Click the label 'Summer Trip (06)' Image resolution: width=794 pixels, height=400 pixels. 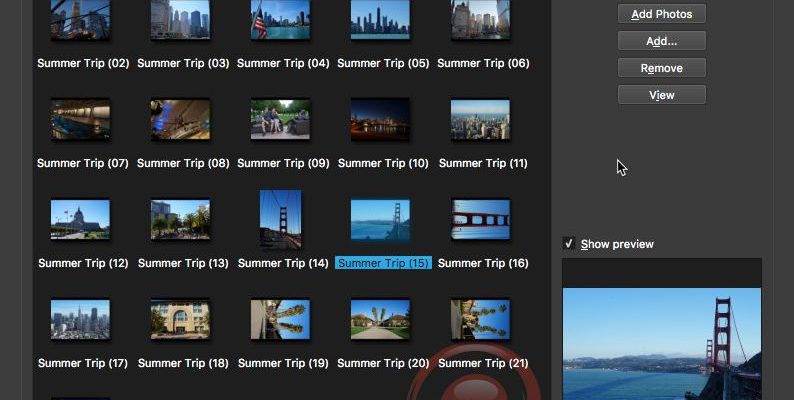(x=483, y=63)
